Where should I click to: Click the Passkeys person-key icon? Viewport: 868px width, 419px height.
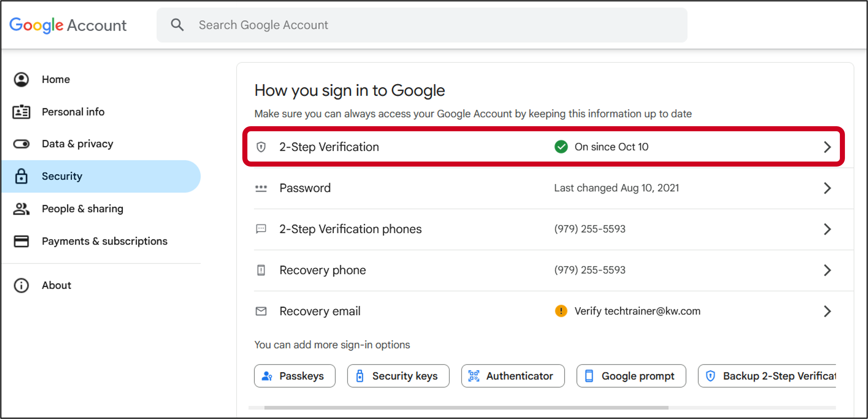267,376
